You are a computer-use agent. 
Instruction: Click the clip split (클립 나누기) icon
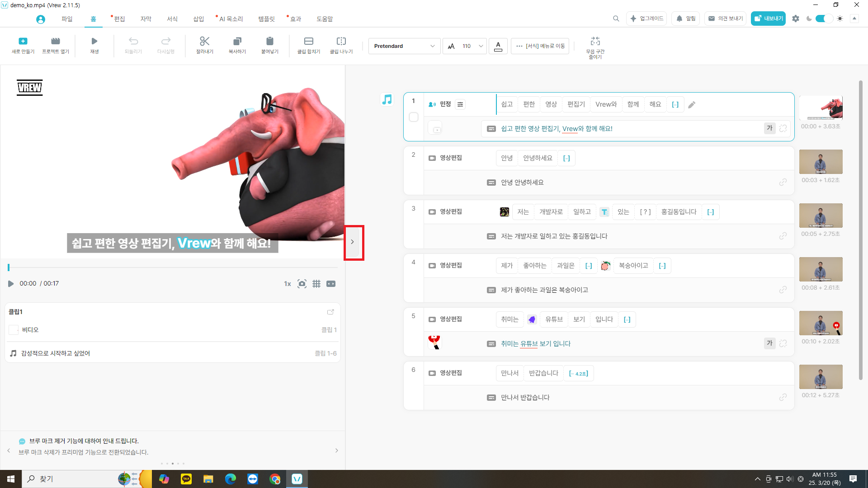point(341,42)
